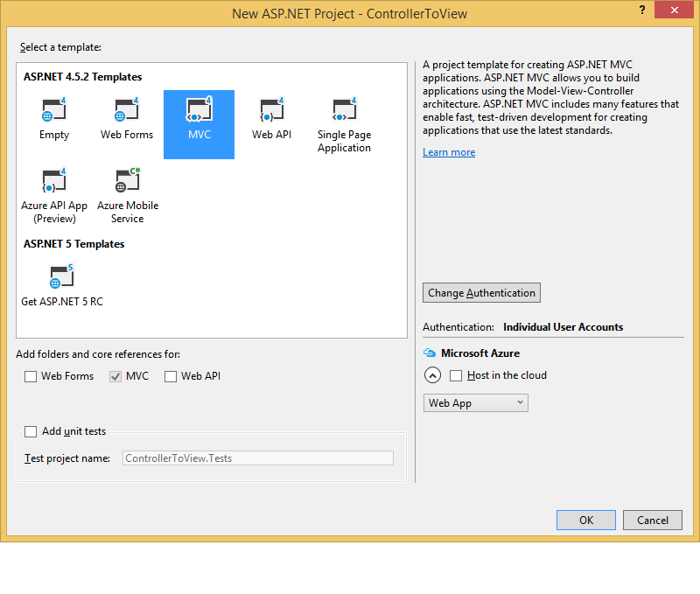Check Add unit tests

31,431
